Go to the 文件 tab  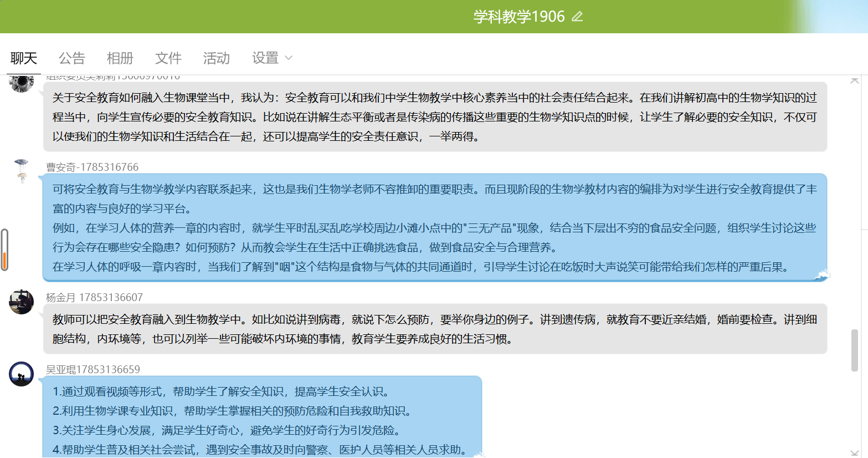168,58
